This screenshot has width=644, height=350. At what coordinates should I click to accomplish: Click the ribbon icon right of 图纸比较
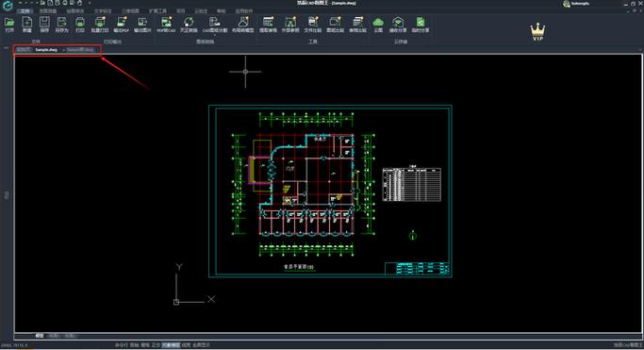point(357,25)
